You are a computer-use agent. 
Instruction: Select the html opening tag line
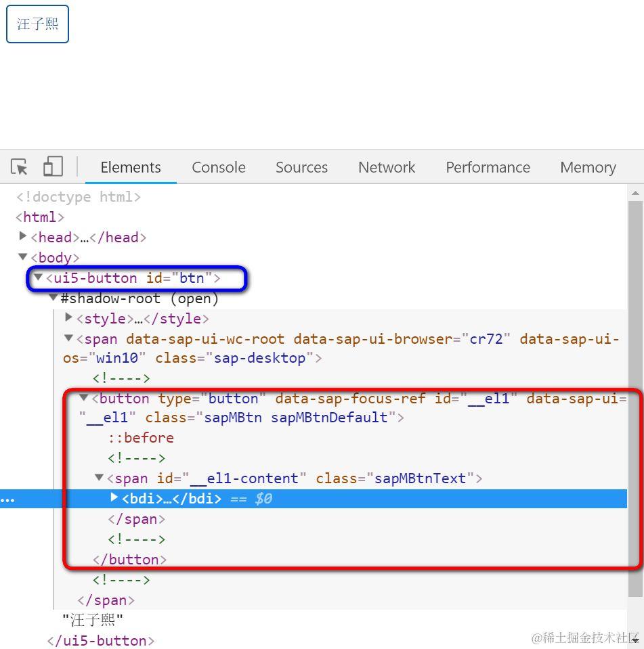pyautogui.click(x=40, y=217)
